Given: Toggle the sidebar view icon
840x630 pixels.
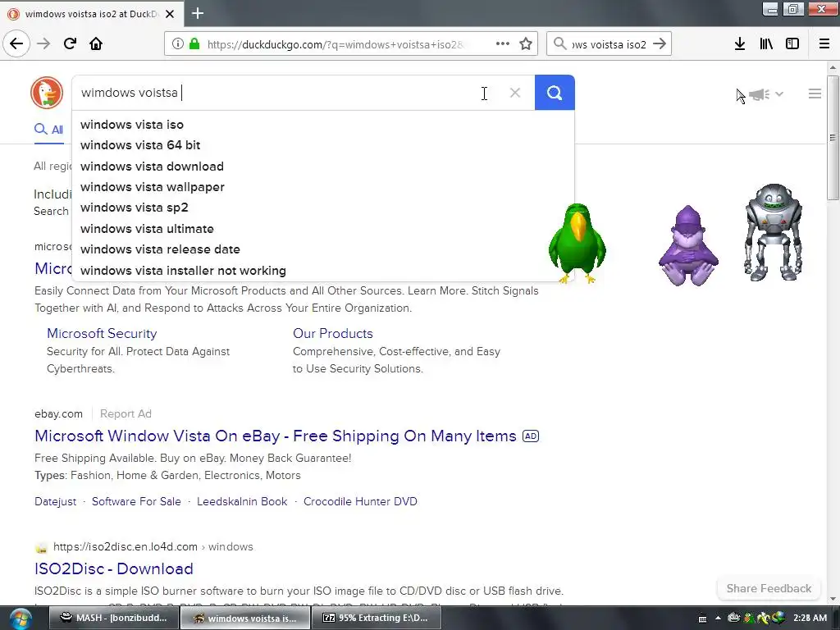Looking at the screenshot, I should tap(792, 44).
